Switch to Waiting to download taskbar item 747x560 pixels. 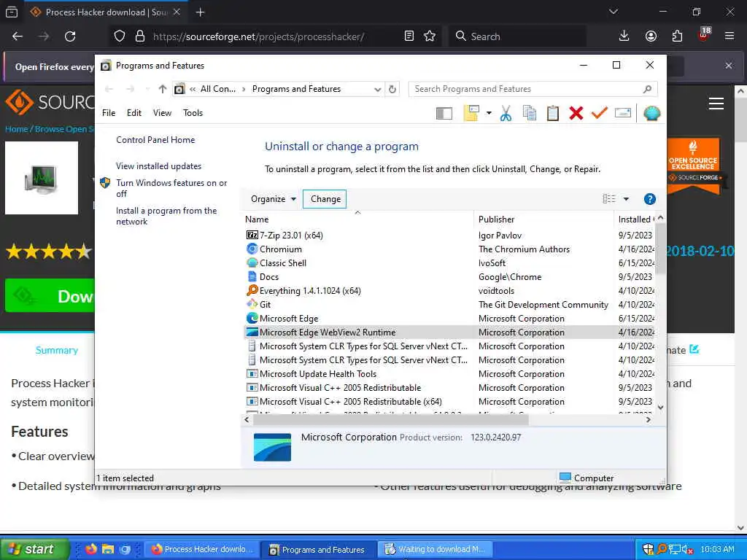click(436, 550)
